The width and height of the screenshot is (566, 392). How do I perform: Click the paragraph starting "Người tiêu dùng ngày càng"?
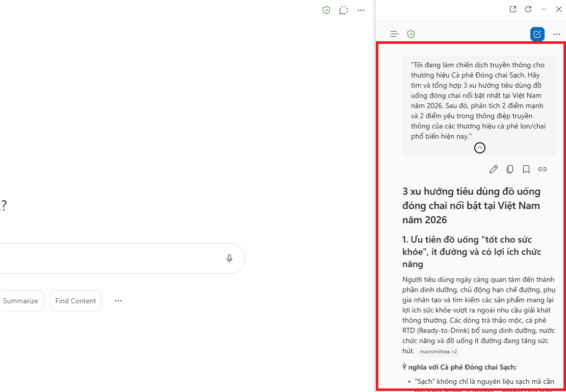click(x=479, y=315)
